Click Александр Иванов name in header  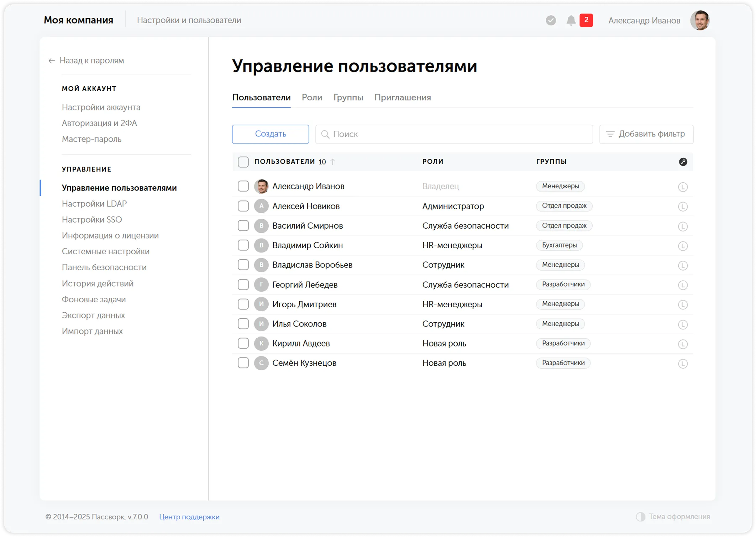tap(644, 21)
